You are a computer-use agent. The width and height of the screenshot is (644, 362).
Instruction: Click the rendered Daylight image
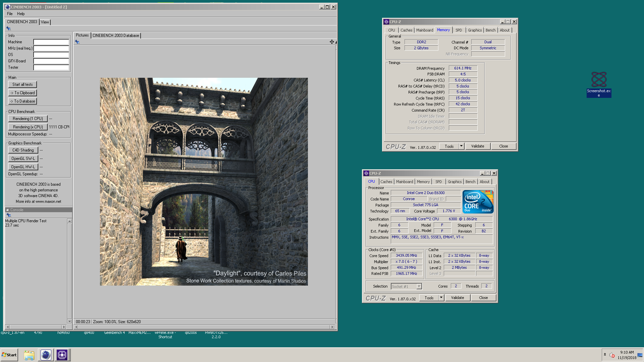click(x=204, y=182)
